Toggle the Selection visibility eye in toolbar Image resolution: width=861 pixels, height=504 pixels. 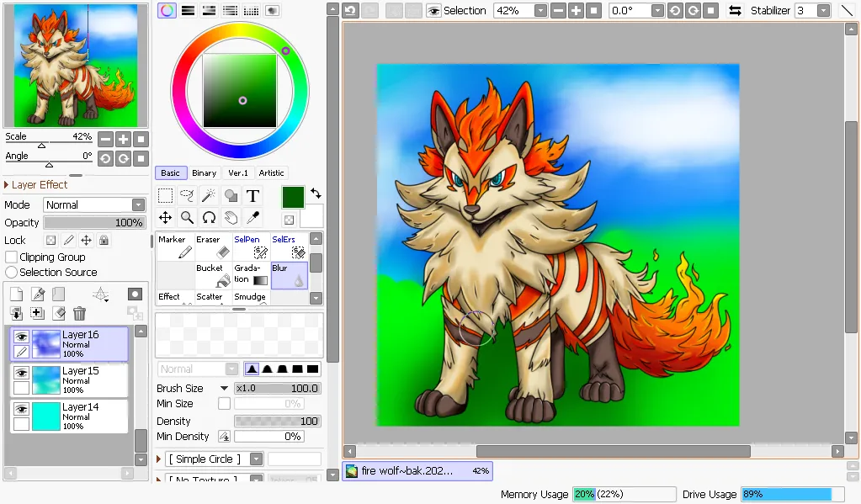(433, 10)
